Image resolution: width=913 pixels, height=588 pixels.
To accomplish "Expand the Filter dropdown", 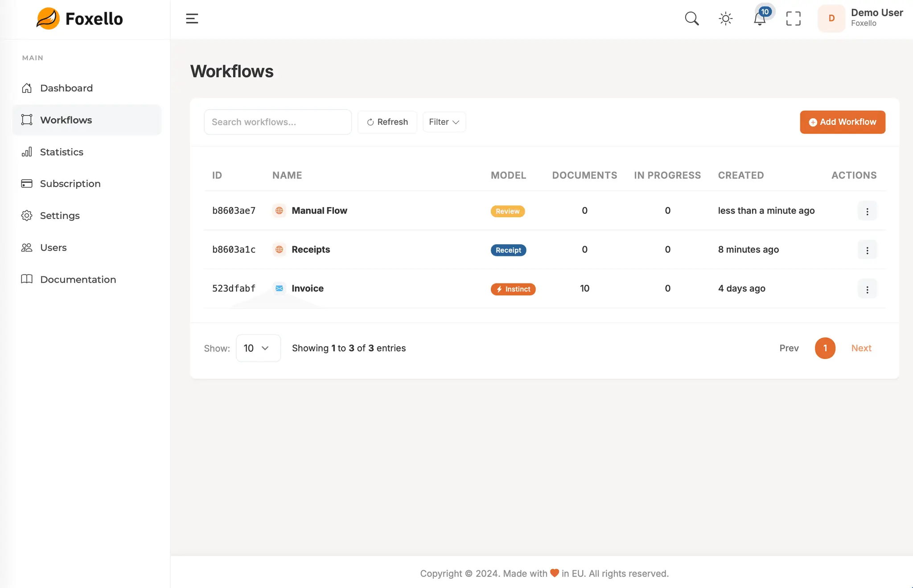I will point(444,122).
